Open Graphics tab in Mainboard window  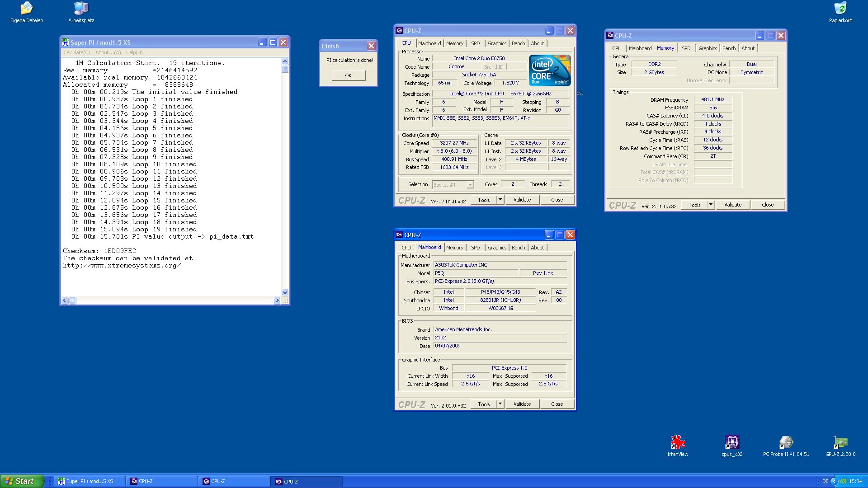pos(497,248)
